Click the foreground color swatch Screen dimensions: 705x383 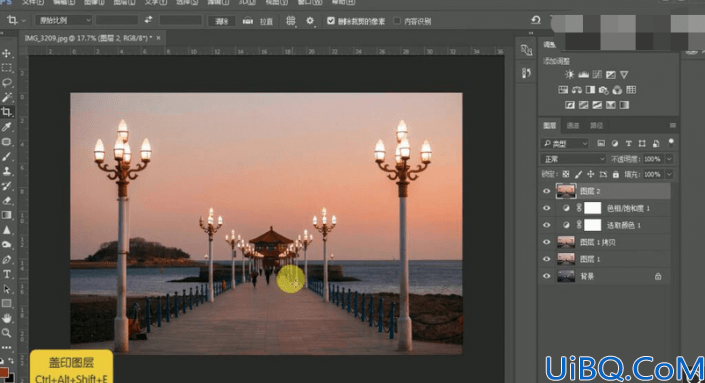coord(3,373)
